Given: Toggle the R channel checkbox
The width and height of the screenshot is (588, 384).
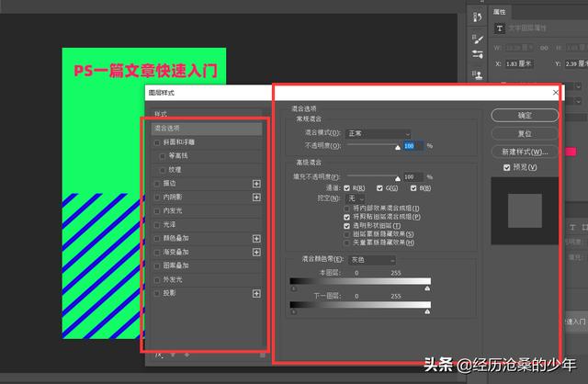Looking at the screenshot, I should (x=347, y=188).
